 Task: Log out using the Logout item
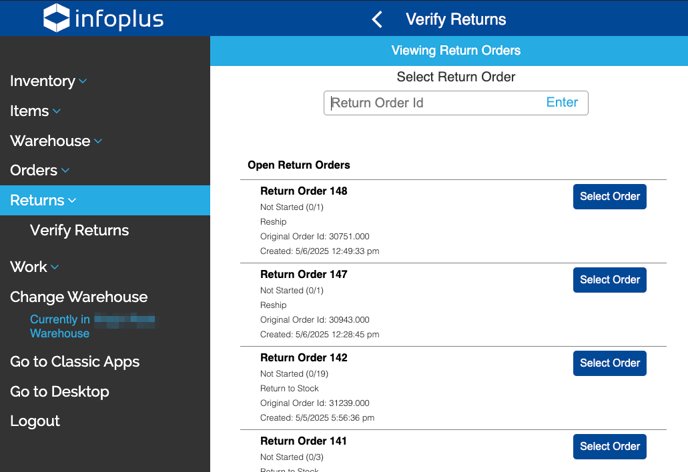pos(35,421)
